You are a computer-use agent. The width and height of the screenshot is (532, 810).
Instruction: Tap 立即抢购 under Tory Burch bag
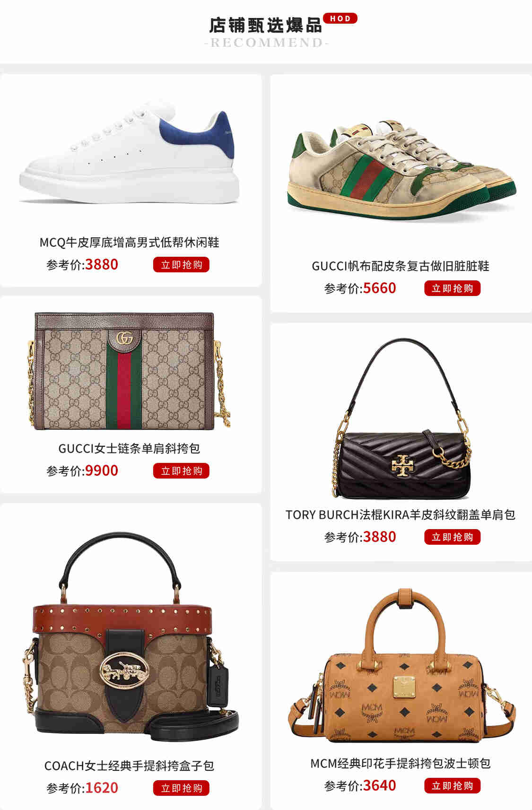(x=452, y=537)
